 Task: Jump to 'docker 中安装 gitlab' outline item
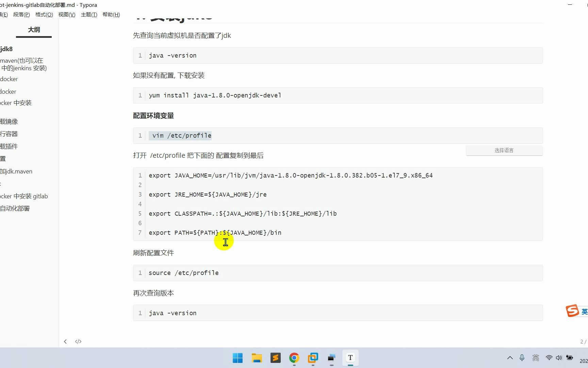(x=24, y=196)
